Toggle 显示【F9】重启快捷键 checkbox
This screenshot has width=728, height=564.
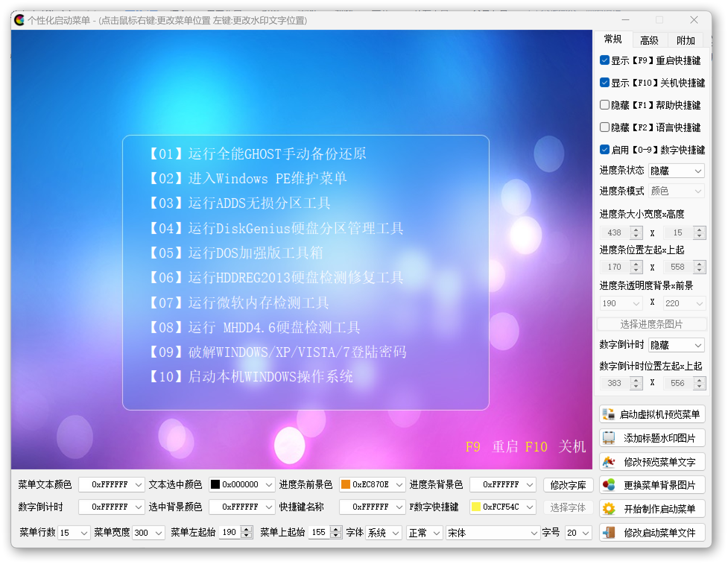(x=604, y=60)
